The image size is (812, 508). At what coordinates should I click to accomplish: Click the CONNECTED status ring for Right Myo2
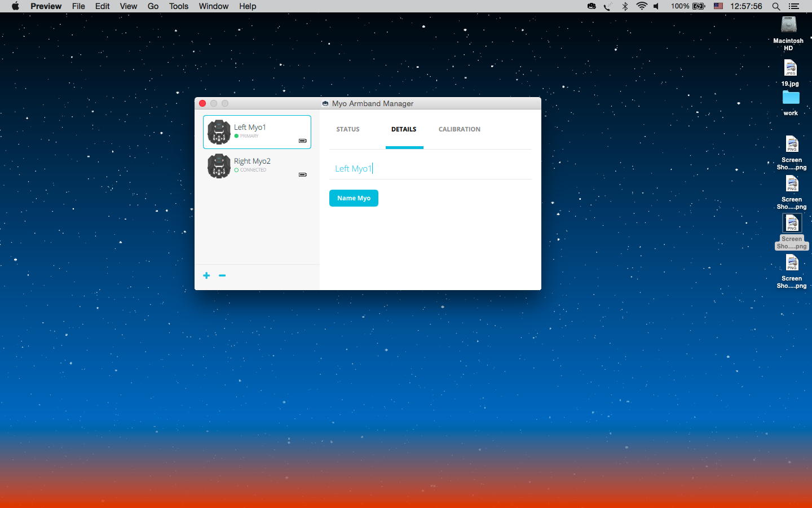tap(236, 170)
